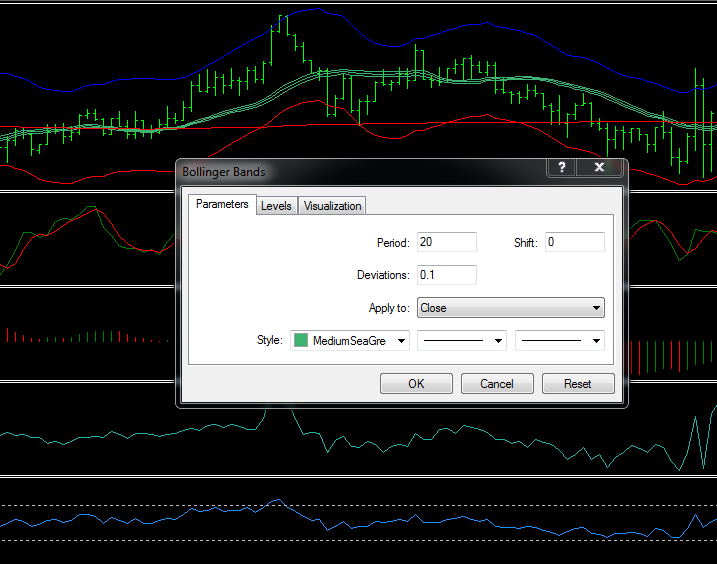Switch to the Levels tab
The height and width of the screenshot is (564, 717).
(276, 206)
